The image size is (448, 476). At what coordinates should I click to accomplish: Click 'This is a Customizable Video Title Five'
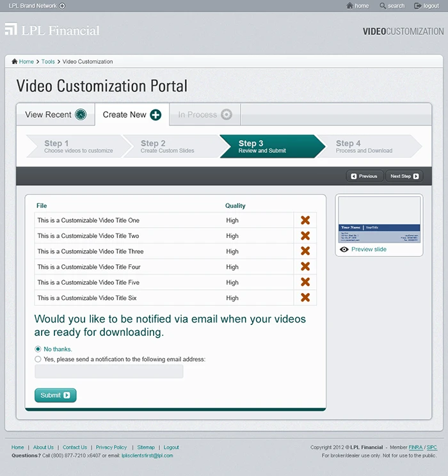(88, 282)
